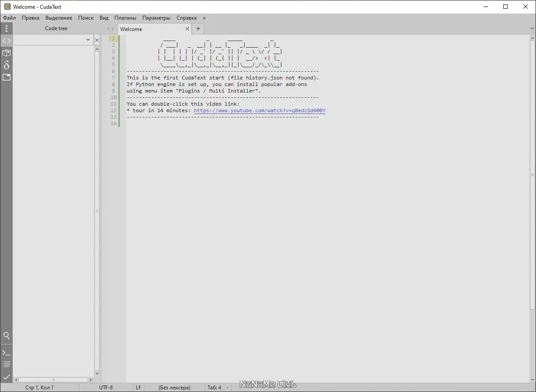Open the Файл menu
536x392 pixels.
(x=9, y=18)
